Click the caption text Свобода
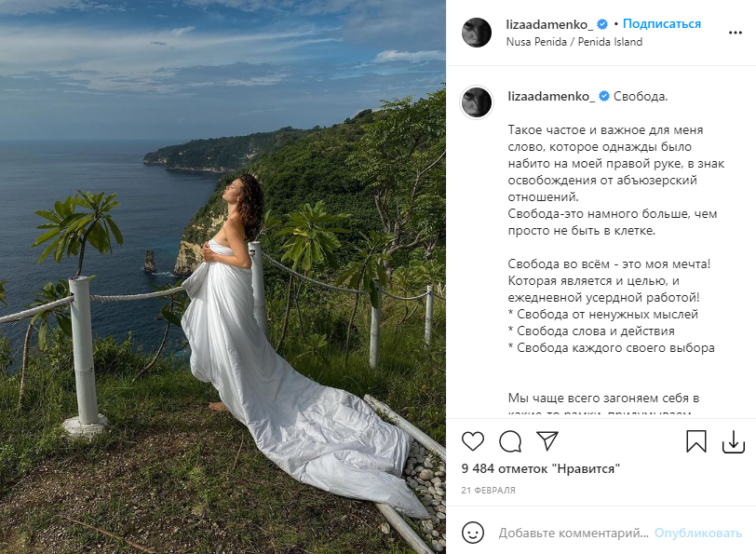Screen dimensions: 756x554 [x=641, y=96]
